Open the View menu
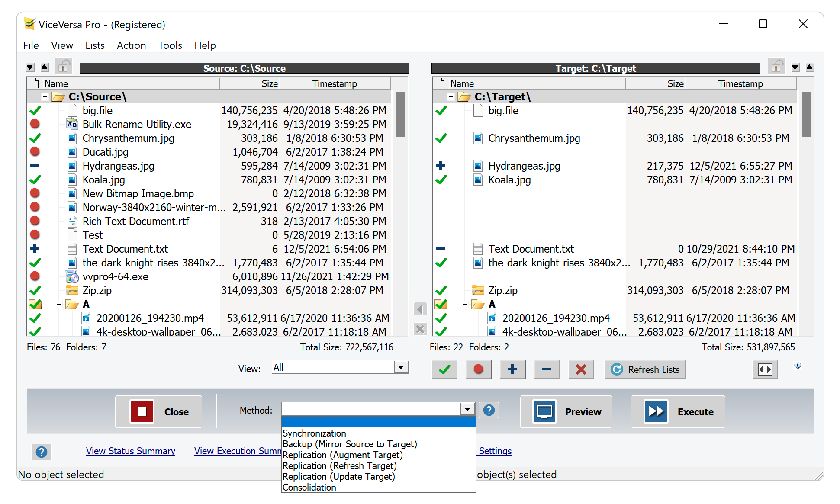 62,45
